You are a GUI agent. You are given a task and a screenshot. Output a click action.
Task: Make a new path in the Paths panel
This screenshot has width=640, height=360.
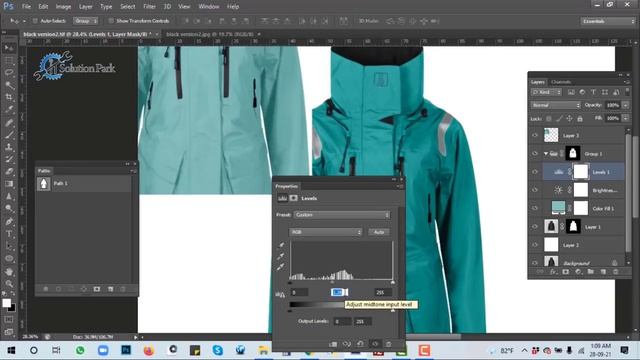[110, 289]
